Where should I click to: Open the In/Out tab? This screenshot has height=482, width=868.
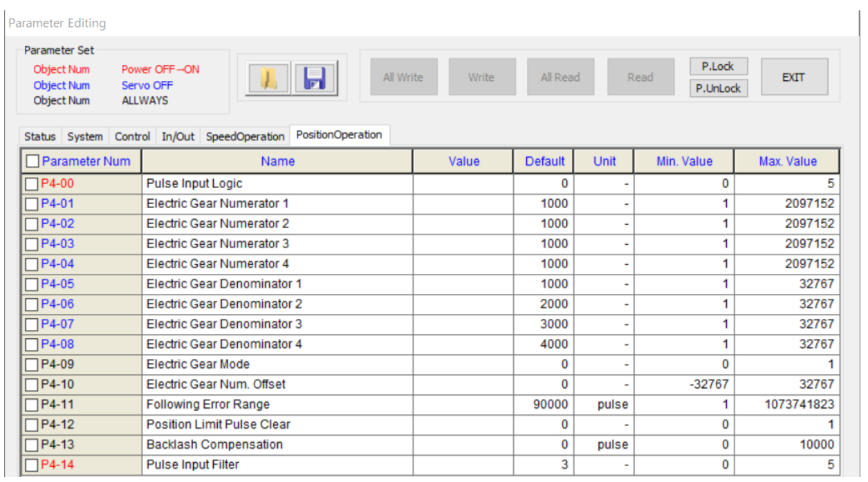178,137
